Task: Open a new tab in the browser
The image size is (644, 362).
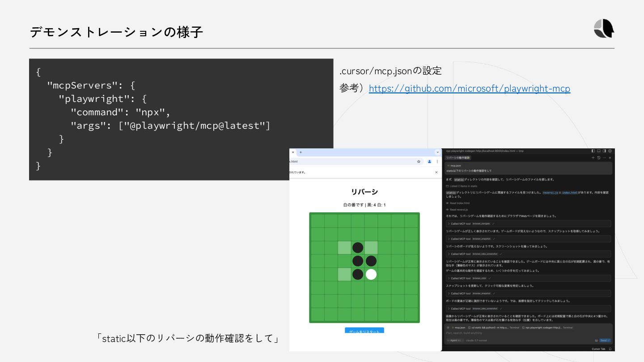Action: coord(301,152)
